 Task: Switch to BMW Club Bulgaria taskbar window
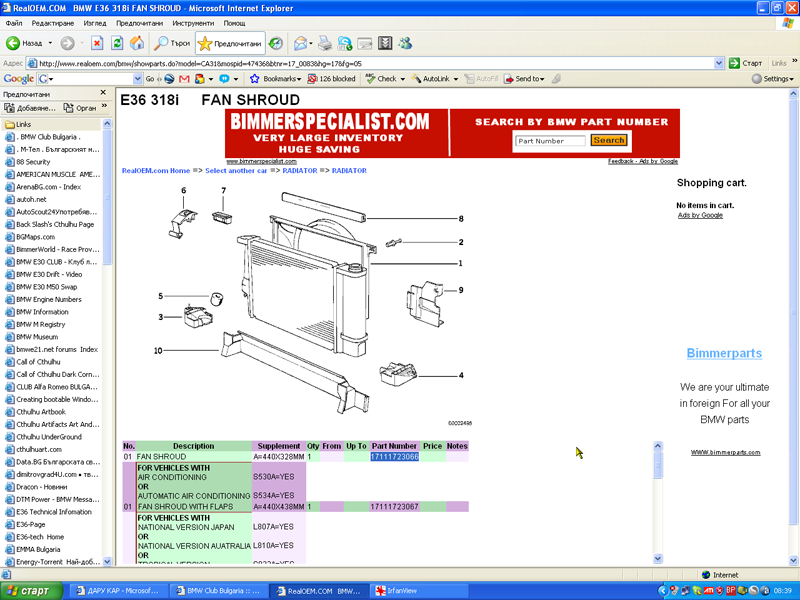pos(218,591)
